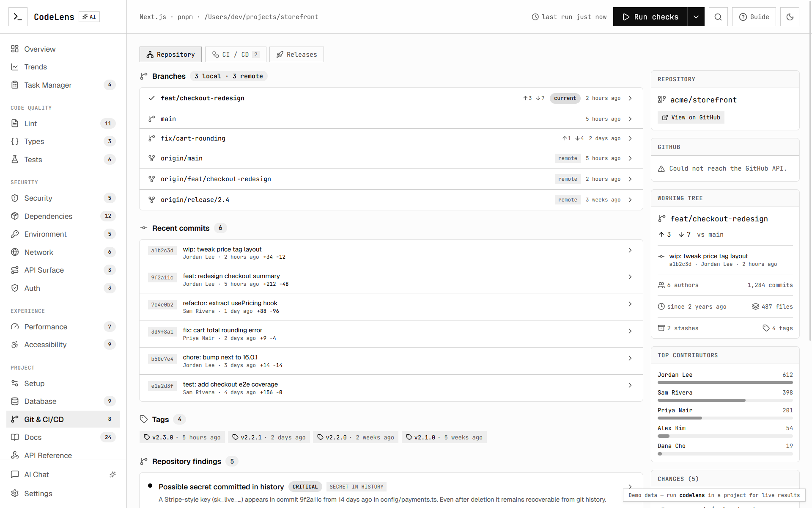The image size is (812, 508).
Task: Click the acme/storefront repository name
Action: (703, 100)
